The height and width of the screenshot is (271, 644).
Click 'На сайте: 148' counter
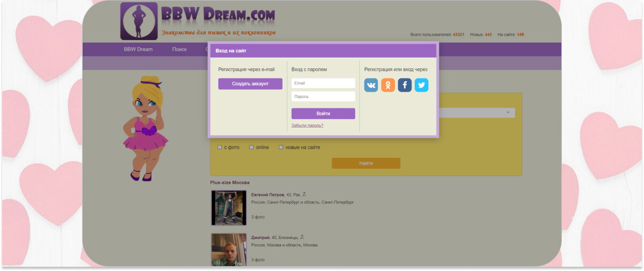(511, 34)
